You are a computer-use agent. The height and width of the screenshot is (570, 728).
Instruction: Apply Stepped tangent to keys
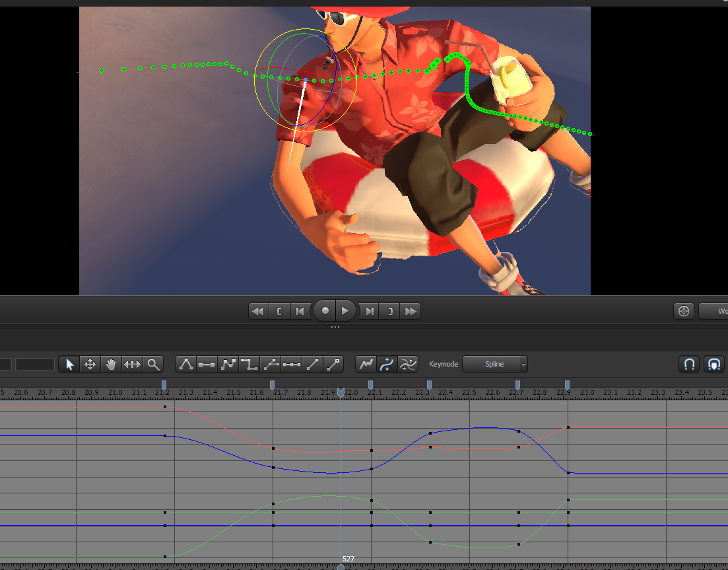point(249,364)
